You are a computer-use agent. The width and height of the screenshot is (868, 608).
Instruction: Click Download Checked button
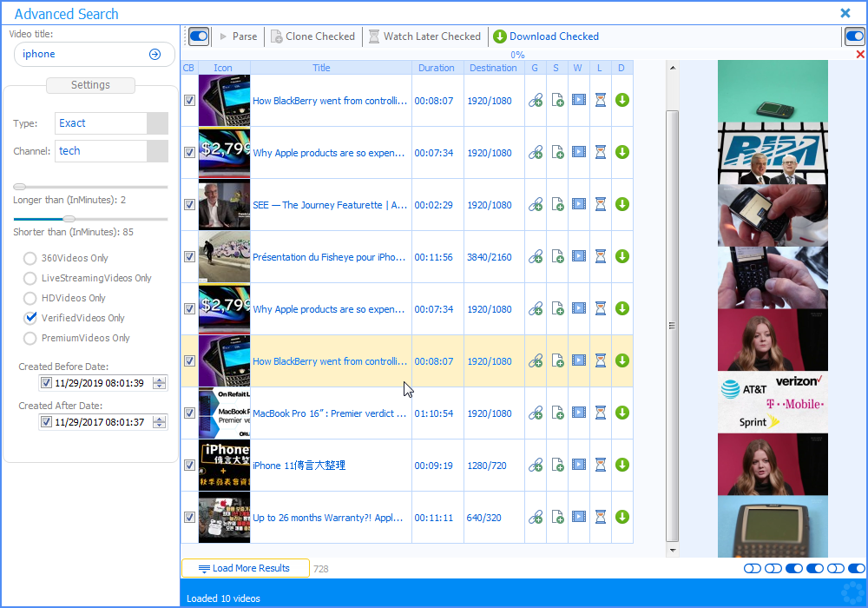coord(546,36)
